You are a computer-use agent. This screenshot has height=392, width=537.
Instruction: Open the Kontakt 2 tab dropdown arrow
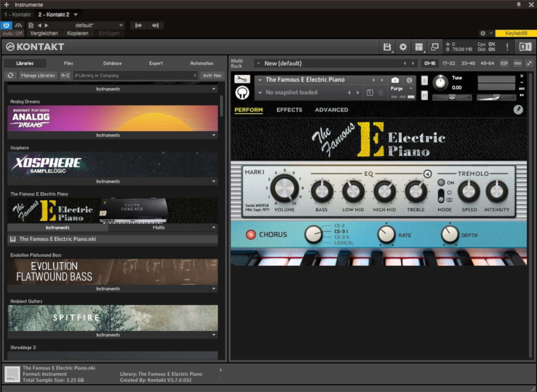click(x=76, y=14)
